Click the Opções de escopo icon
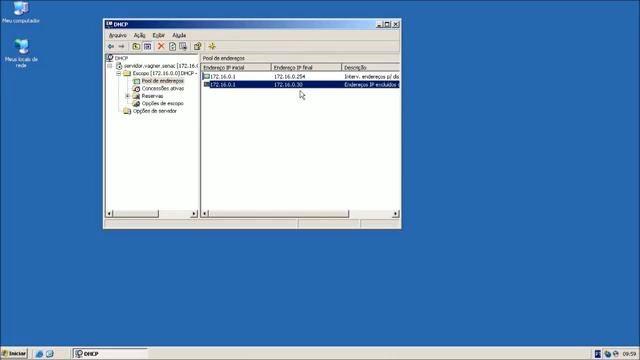 click(136, 104)
